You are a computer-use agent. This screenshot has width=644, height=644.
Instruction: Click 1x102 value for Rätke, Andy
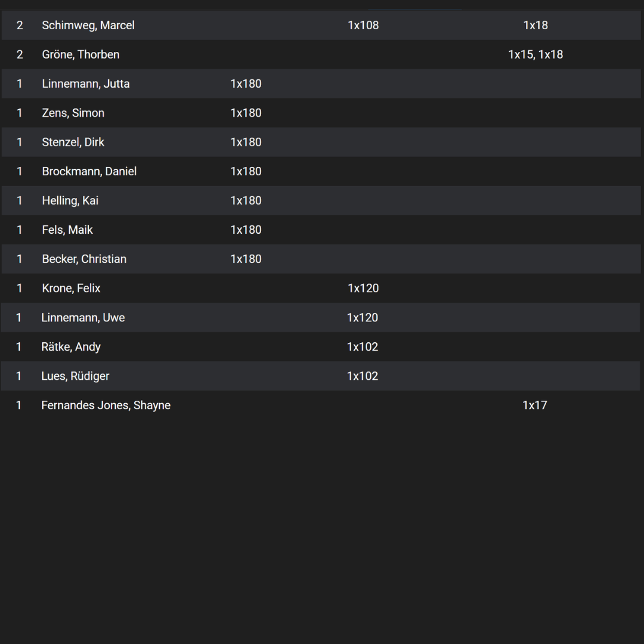363,347
